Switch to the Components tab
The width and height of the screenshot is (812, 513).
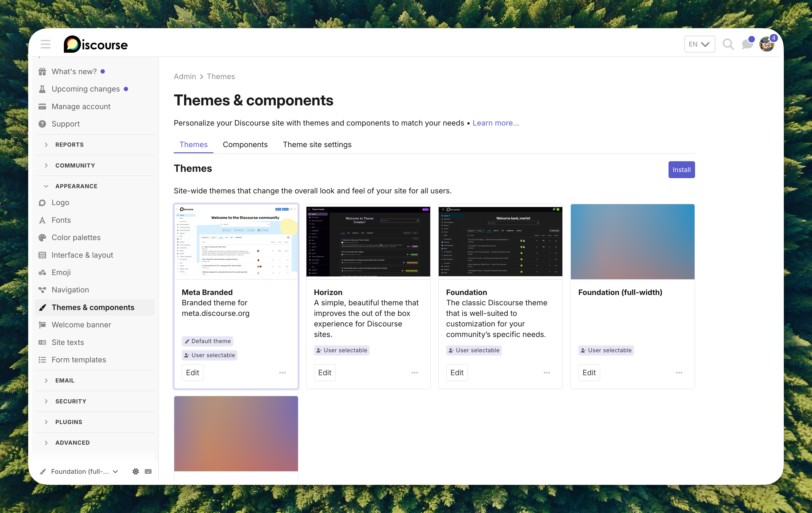pyautogui.click(x=245, y=145)
